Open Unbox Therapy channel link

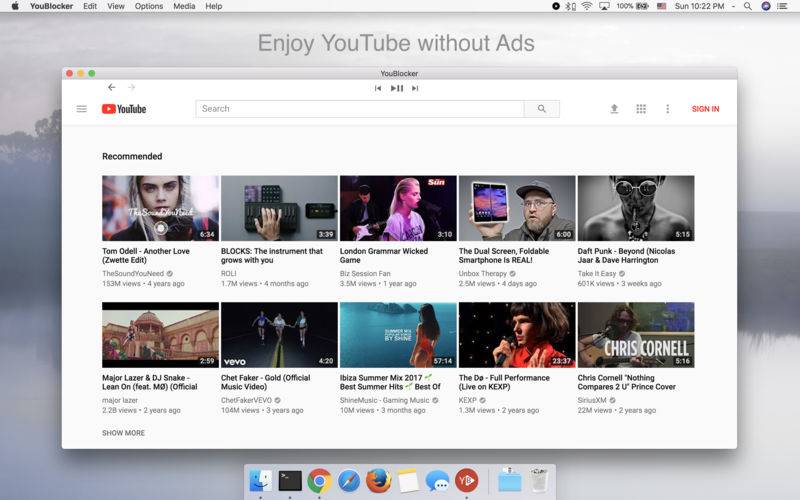pos(483,273)
